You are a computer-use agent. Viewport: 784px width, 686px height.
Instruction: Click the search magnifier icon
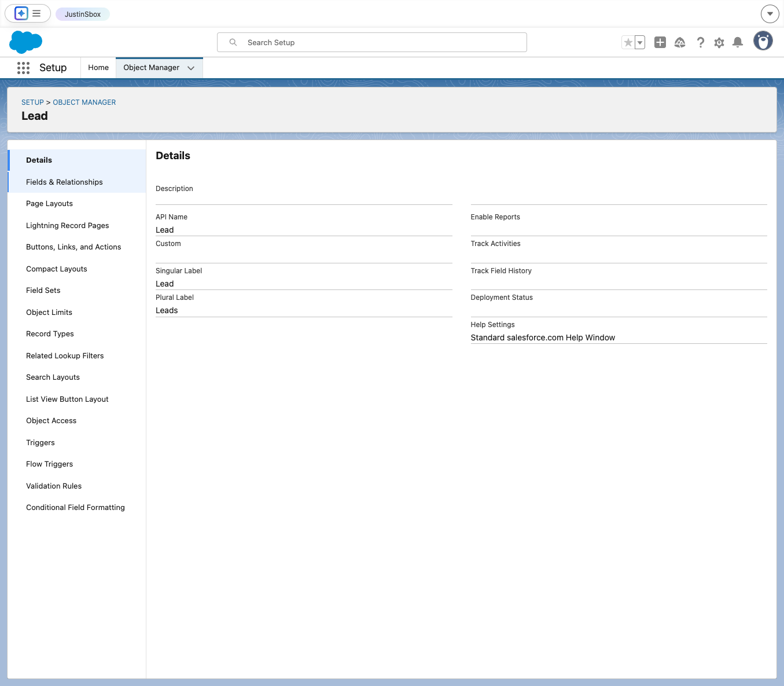233,42
